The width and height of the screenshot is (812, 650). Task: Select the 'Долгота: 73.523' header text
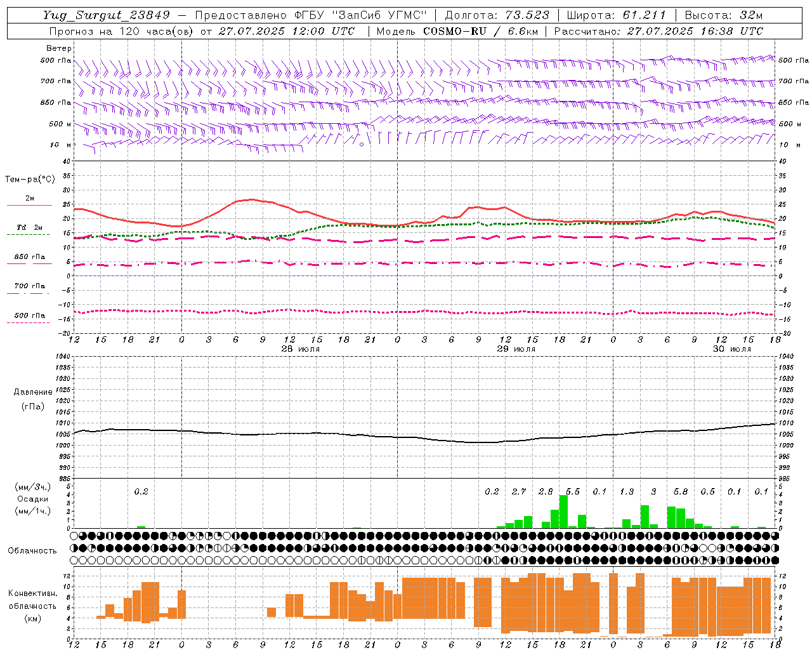click(498, 15)
